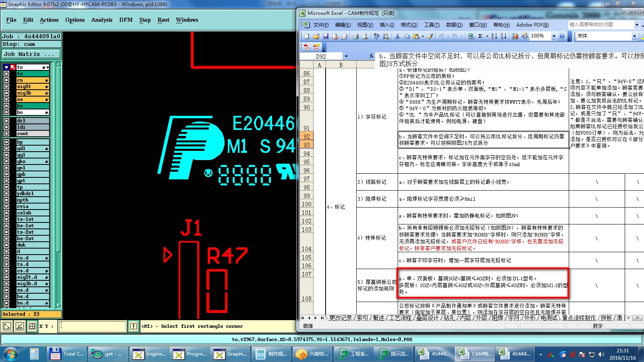Click the grid snap icon beside X Y
This screenshot has height=362, width=644.
point(32,326)
